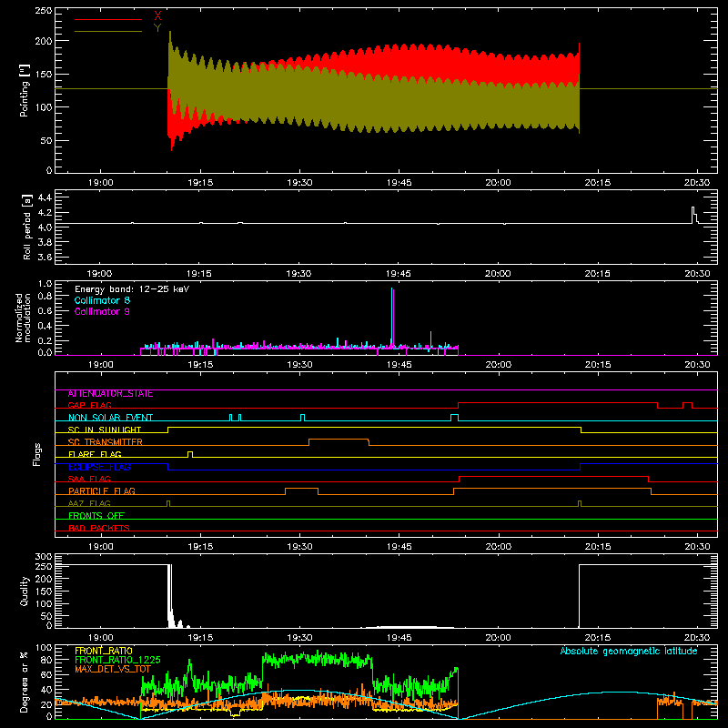Screen dimensions: 728x728
Task: Click the 19:45 tick under modulation plot
Action: [399, 365]
